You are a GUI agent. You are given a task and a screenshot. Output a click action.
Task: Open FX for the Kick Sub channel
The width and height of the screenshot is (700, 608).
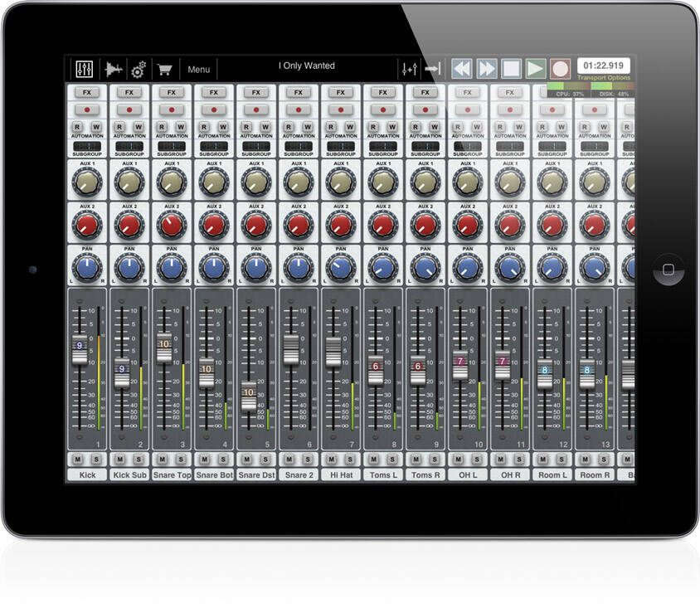click(129, 92)
